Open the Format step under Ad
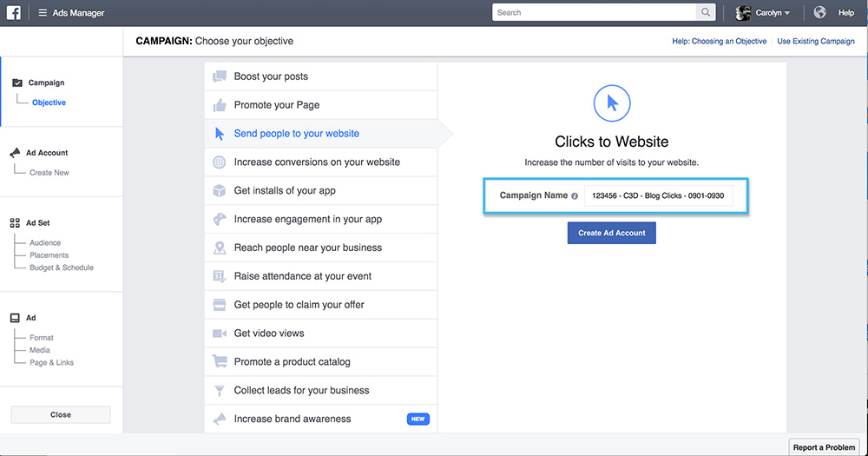The image size is (868, 456). click(42, 337)
